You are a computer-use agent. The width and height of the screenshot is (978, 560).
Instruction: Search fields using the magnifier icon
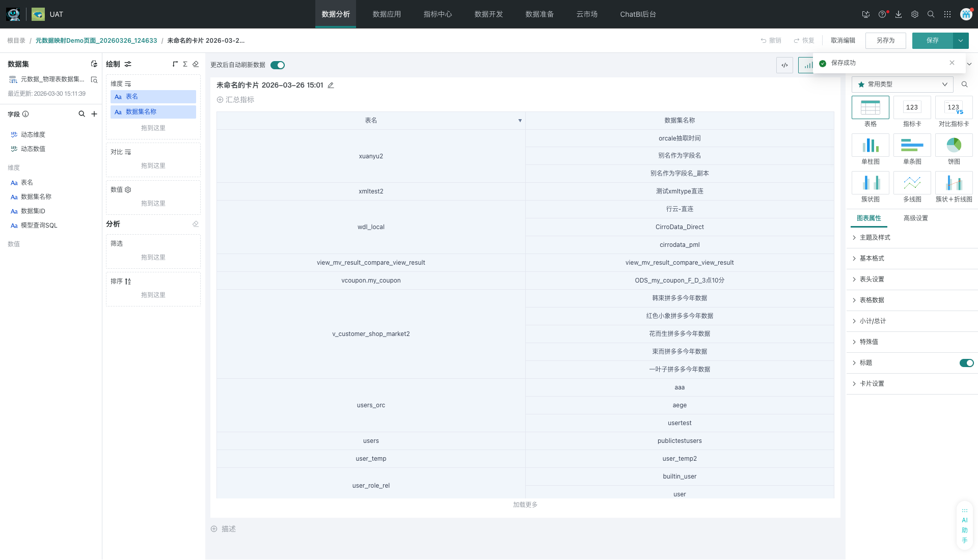point(81,114)
